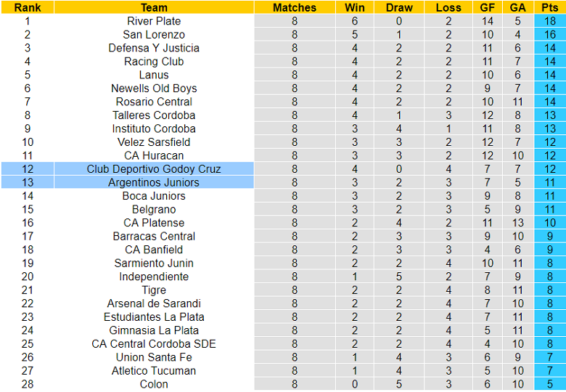This screenshot has width=566, height=392.
Task: Open the Boca Juniors team entry
Action: (x=154, y=196)
